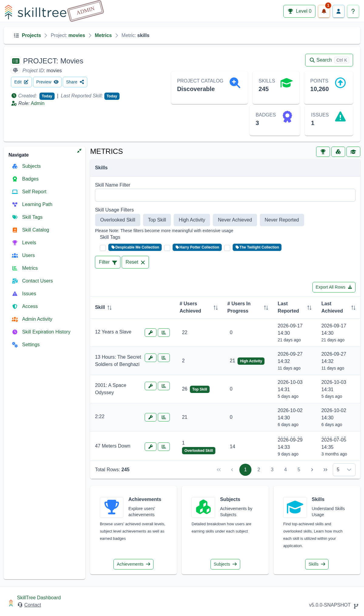Viewport: 364px width, 616px height.
Task: Edit skill 2001: A Space Odyssey wrench icon
Action: pyautogui.click(x=150, y=386)
